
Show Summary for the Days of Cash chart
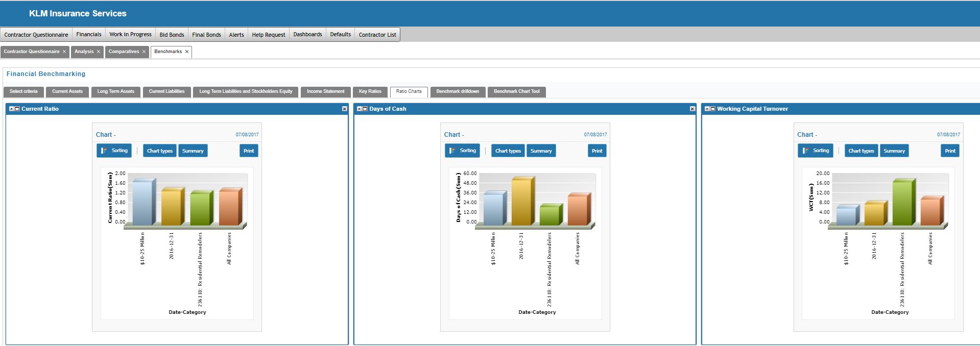(541, 151)
